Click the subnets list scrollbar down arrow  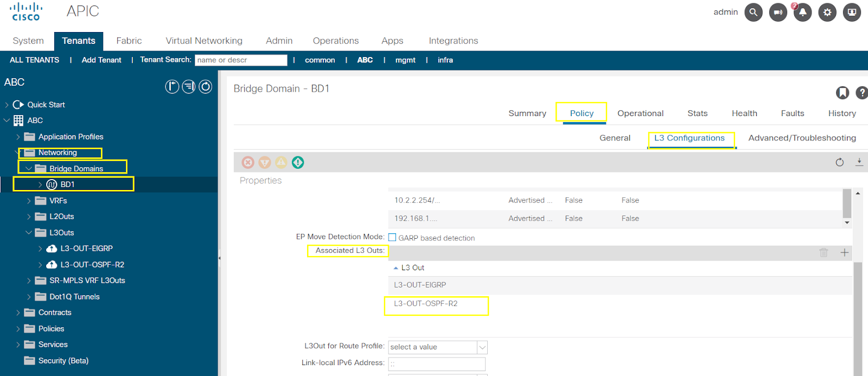pyautogui.click(x=847, y=223)
